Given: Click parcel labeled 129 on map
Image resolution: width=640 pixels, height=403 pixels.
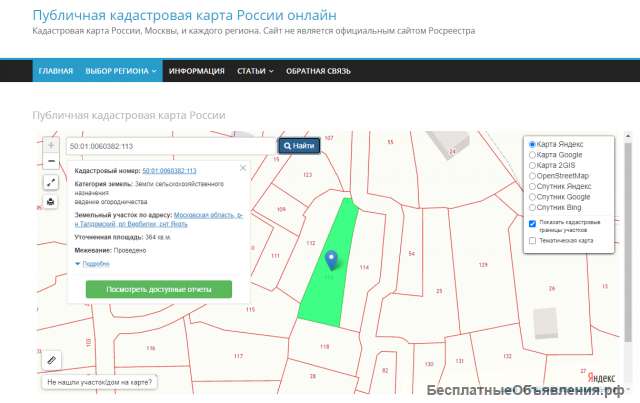Looking at the screenshot, I should click(483, 265).
